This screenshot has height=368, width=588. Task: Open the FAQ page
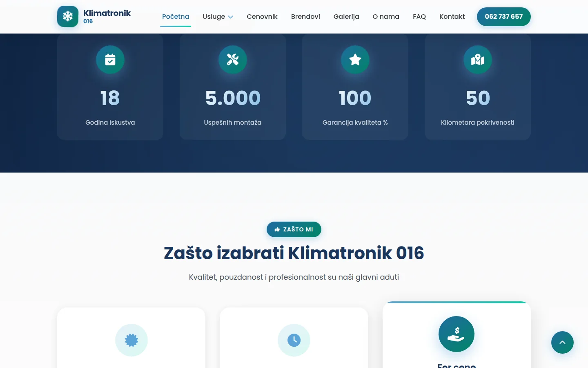tap(419, 17)
